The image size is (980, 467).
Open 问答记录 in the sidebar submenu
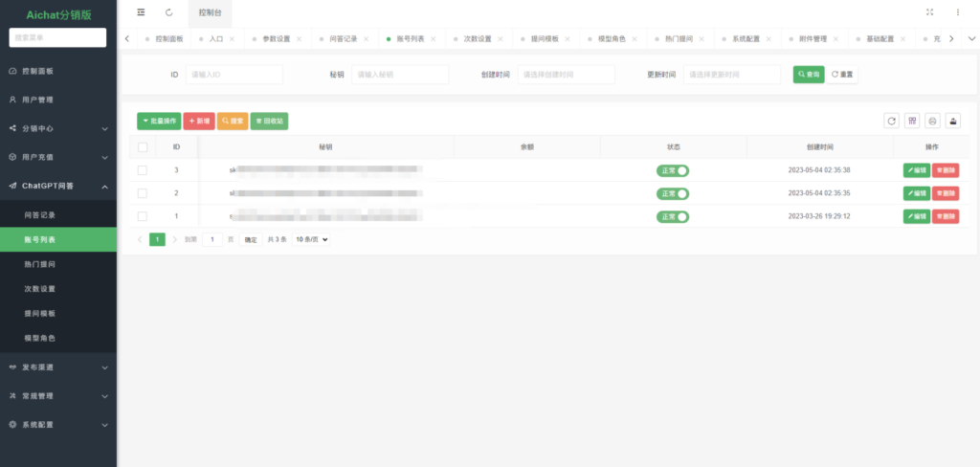(58, 215)
